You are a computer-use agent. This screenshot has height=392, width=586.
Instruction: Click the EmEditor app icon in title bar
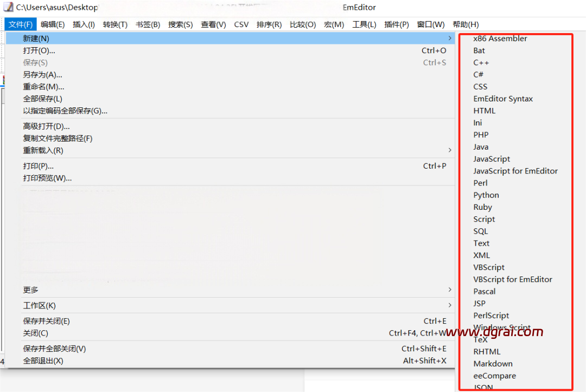(8, 8)
